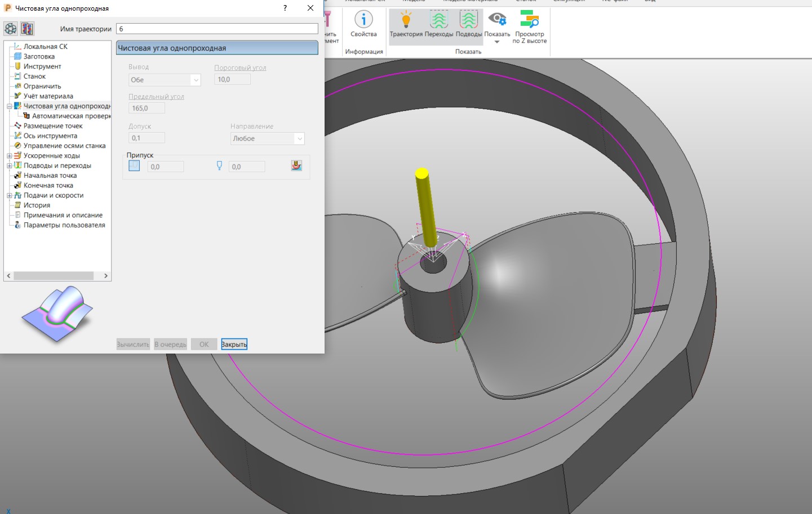Click the Конечная точка icon in tree
812x514 pixels.
click(17, 185)
